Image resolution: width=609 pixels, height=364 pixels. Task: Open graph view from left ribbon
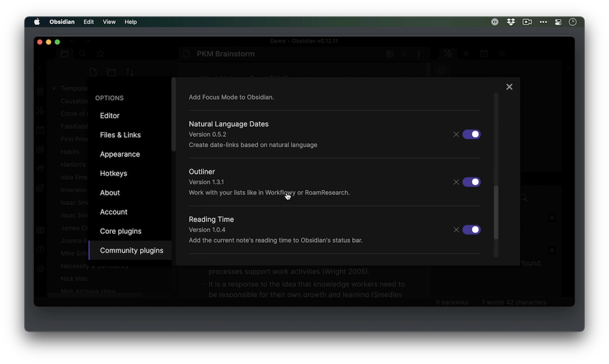[x=40, y=111]
